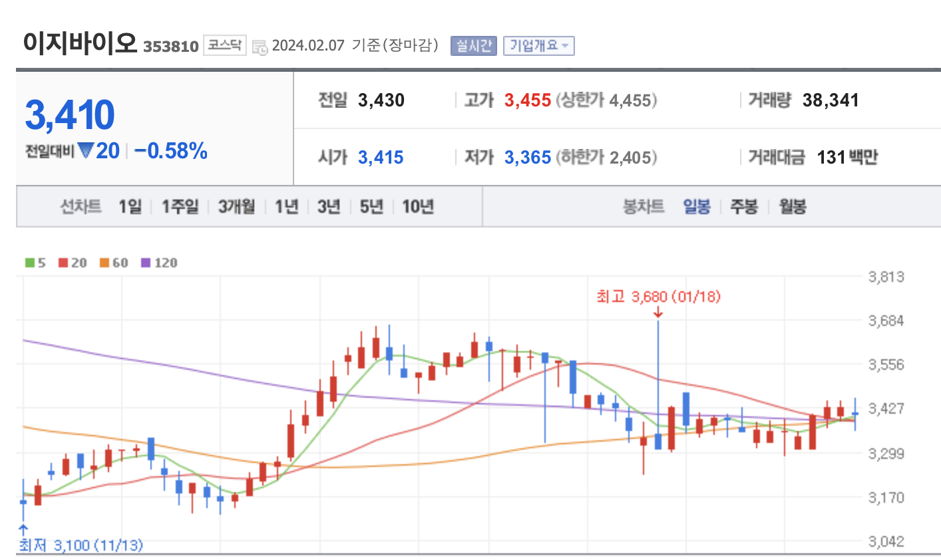This screenshot has height=560, width=941.
Task: Click the current price 3,410
Action: [70, 114]
